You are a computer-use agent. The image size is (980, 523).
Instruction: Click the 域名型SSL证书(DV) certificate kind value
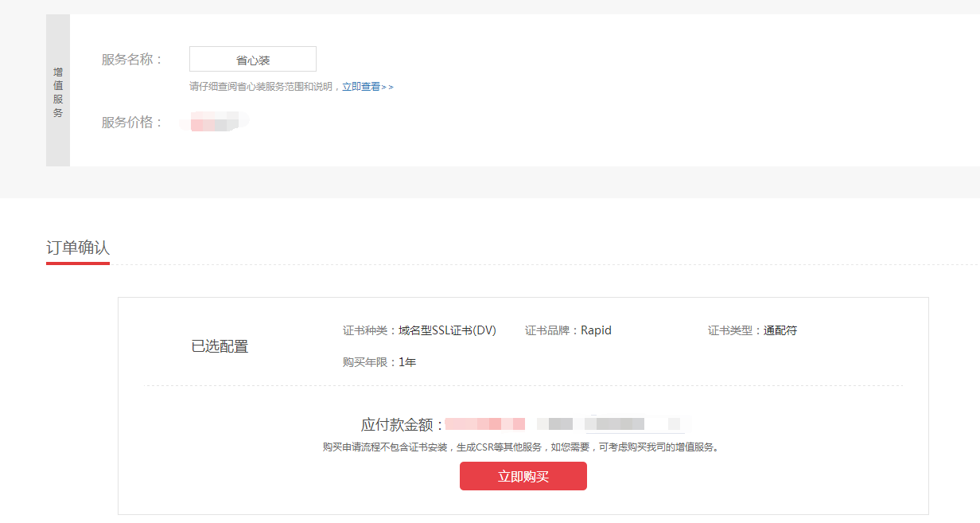[x=447, y=330]
